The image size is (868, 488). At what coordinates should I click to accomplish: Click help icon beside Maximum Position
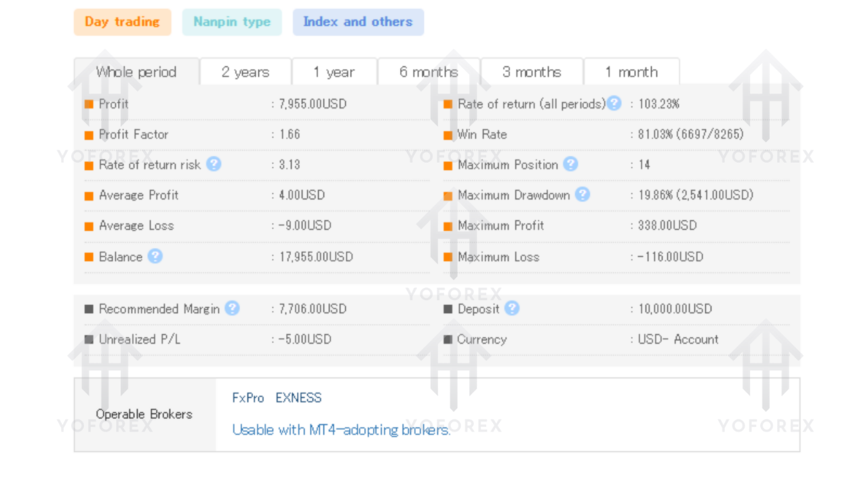pos(570,164)
